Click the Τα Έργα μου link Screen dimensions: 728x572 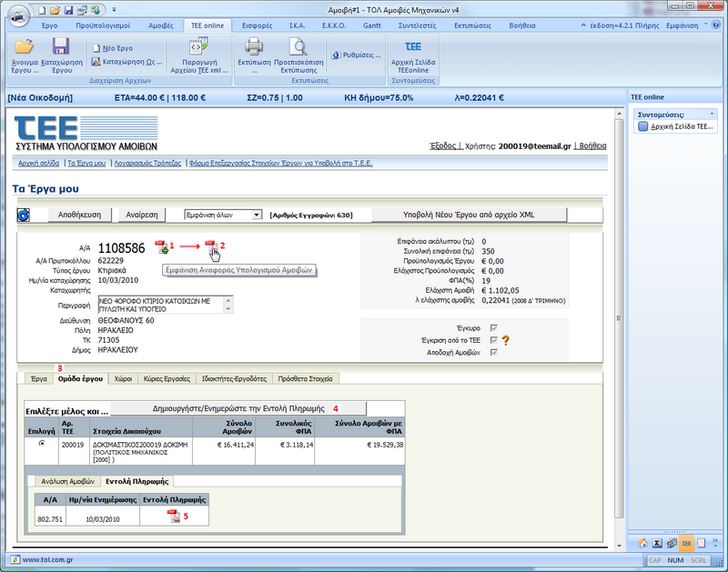87,164
